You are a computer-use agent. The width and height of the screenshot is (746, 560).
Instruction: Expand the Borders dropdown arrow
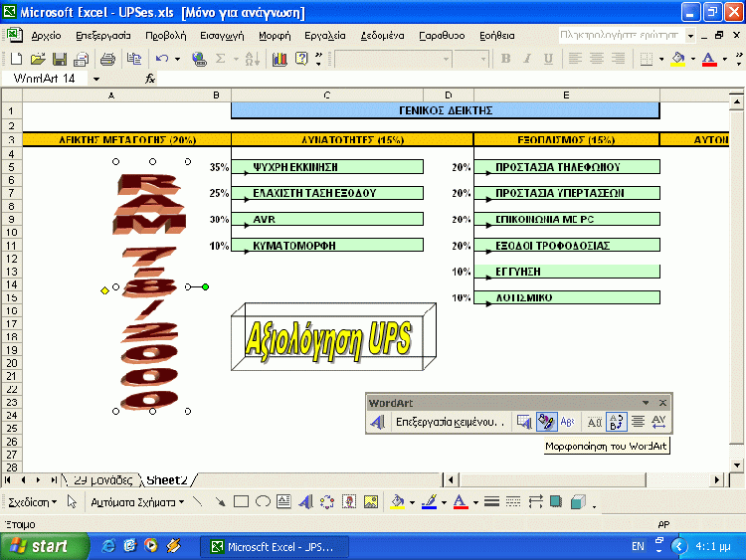[661, 59]
